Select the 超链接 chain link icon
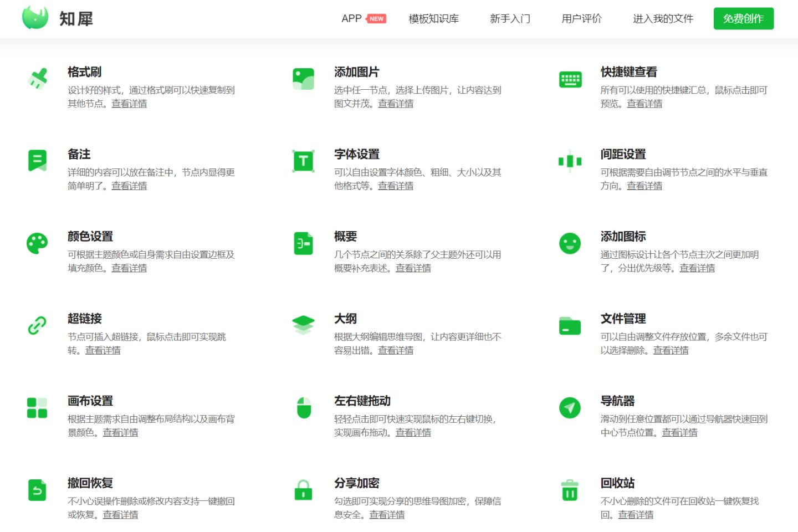The image size is (798, 532). [x=37, y=325]
